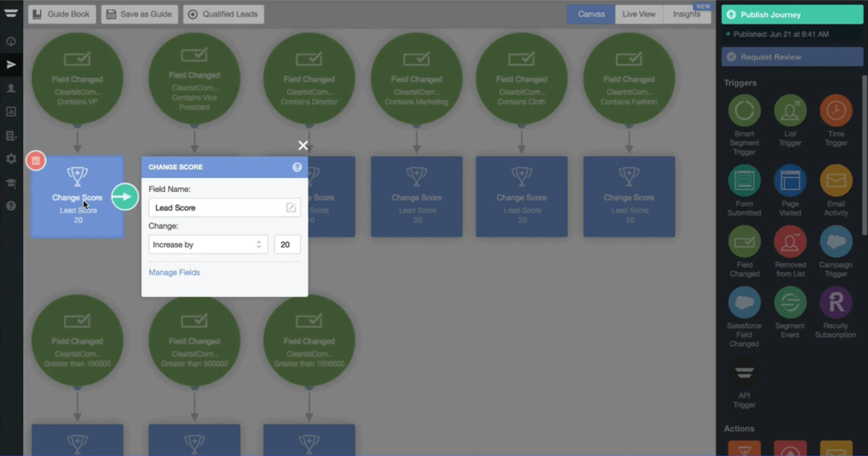Add a Smart Segment Trigger
Image resolution: width=868 pixels, height=456 pixels.
click(744, 110)
